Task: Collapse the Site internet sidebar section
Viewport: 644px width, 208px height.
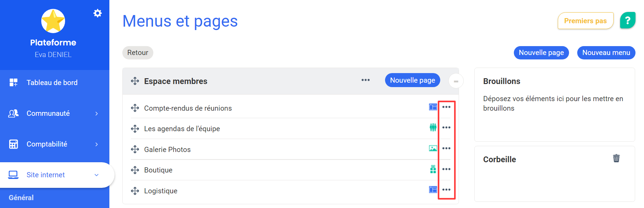Action: click(96, 175)
